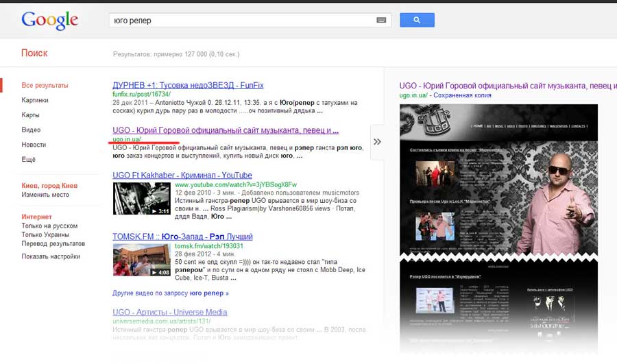
Task: Click the 'funfix.ru/post/16734/' green URL
Action: (x=142, y=95)
